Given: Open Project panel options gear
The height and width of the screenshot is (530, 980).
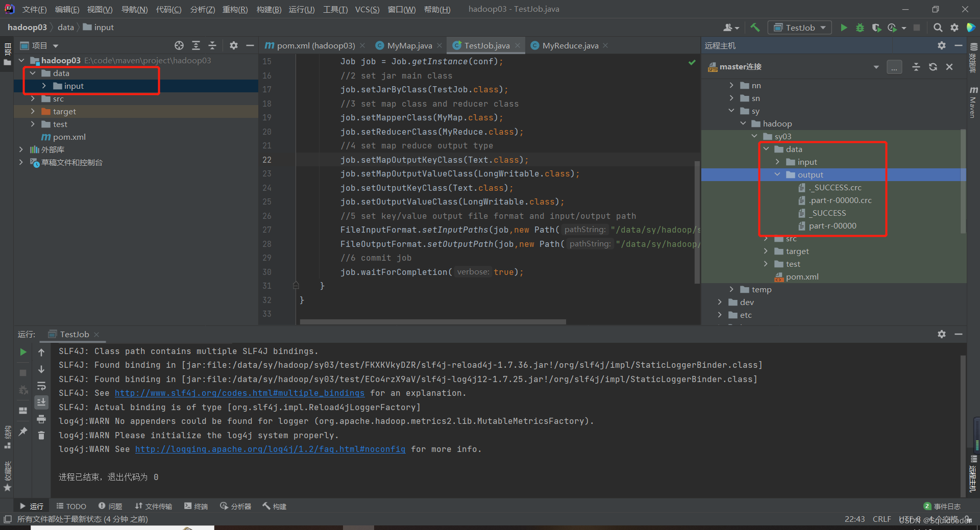Looking at the screenshot, I should pyautogui.click(x=234, y=45).
